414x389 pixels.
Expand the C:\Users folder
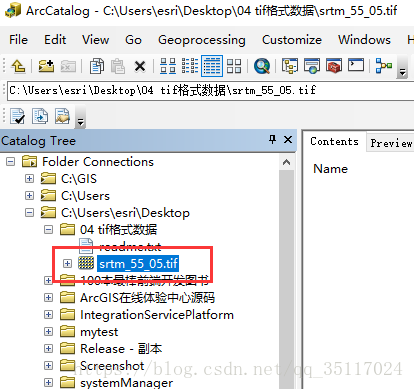29,196
